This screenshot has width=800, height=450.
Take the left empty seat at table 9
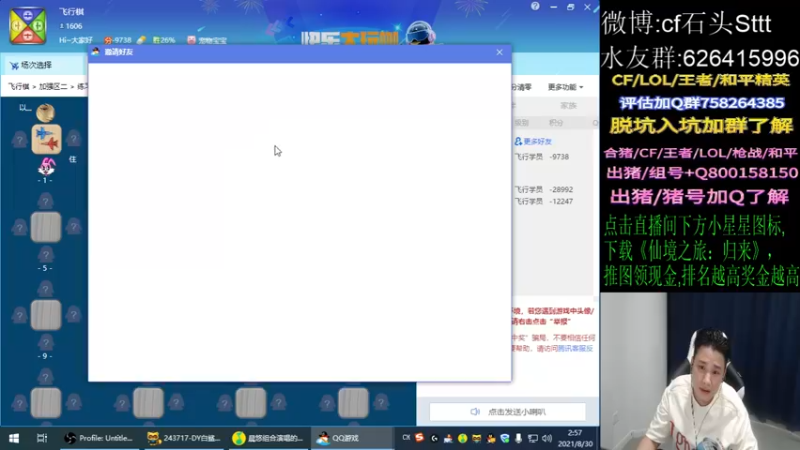pos(19,315)
